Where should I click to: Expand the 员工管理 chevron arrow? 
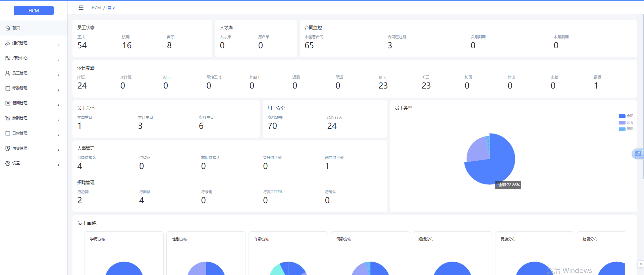[x=59, y=75]
